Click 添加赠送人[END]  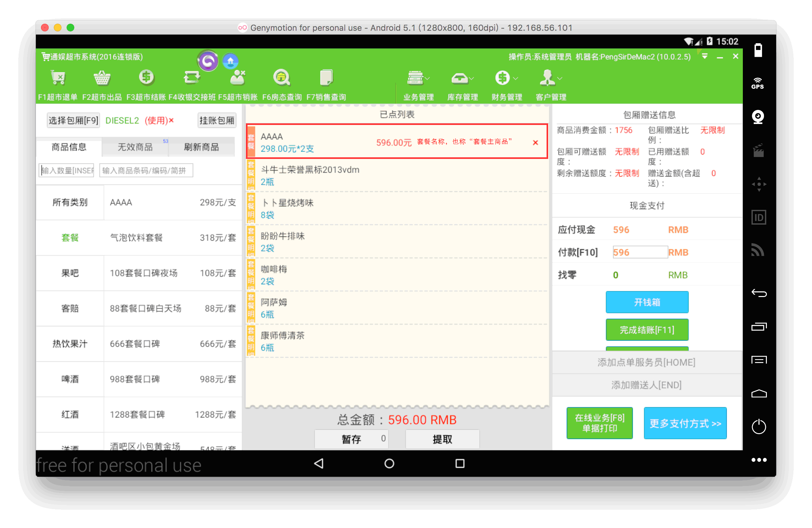646,385
